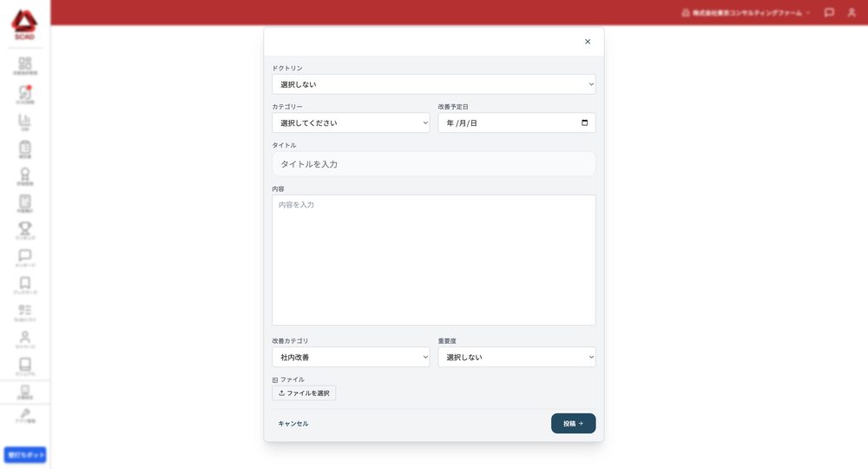Open the speech bubble message sidebar icon

[x=25, y=257]
